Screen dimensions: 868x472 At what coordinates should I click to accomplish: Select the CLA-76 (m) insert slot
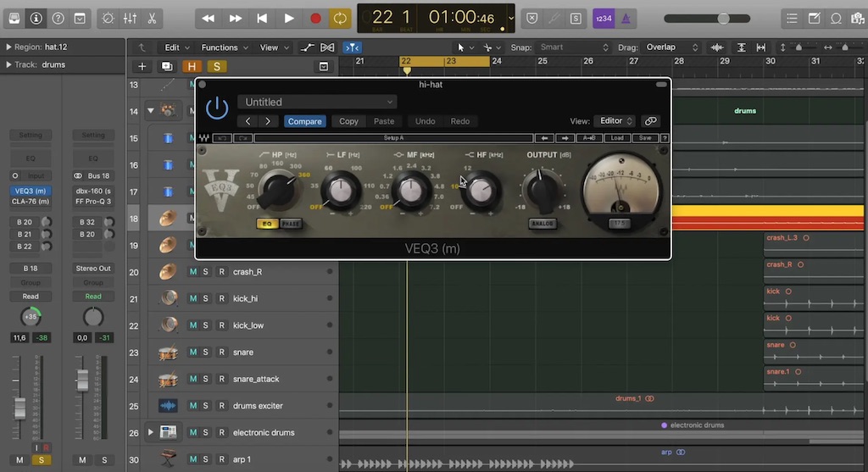31,202
